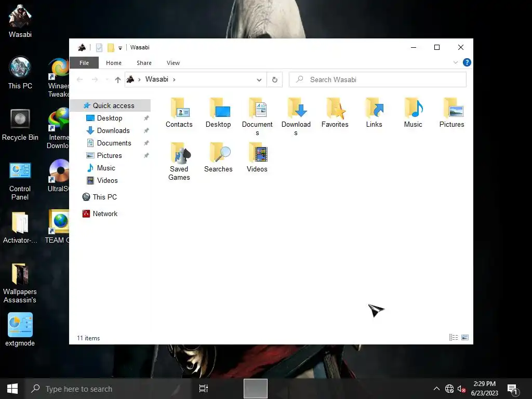
Task: Click the Properties quick access toolbar icon
Action: pos(99,47)
